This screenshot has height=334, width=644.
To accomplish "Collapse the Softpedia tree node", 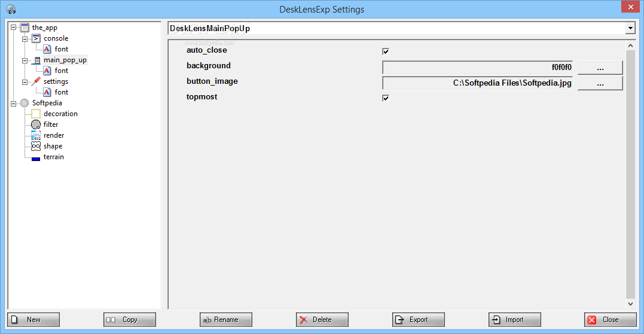I will [x=14, y=103].
